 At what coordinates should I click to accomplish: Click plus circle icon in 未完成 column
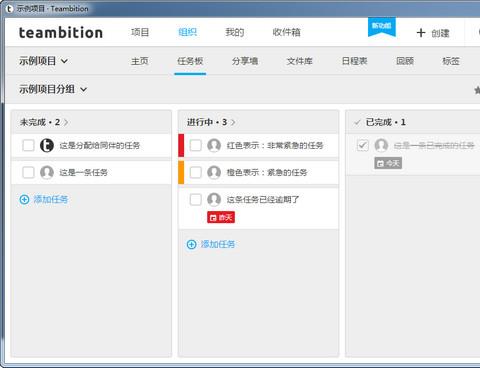pos(24,200)
